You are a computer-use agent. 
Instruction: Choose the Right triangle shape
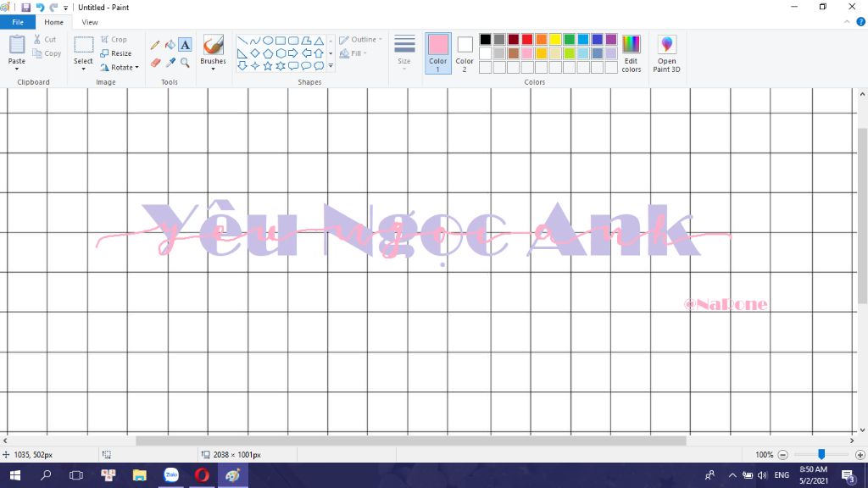click(x=242, y=53)
